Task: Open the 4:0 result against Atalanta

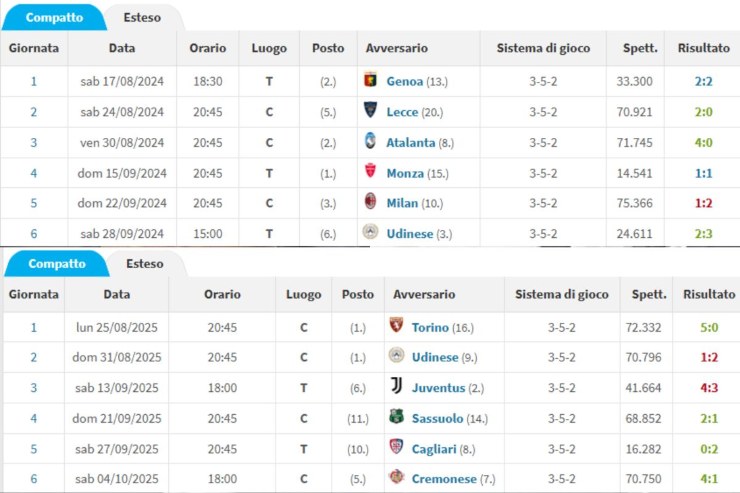Action: coord(703,142)
